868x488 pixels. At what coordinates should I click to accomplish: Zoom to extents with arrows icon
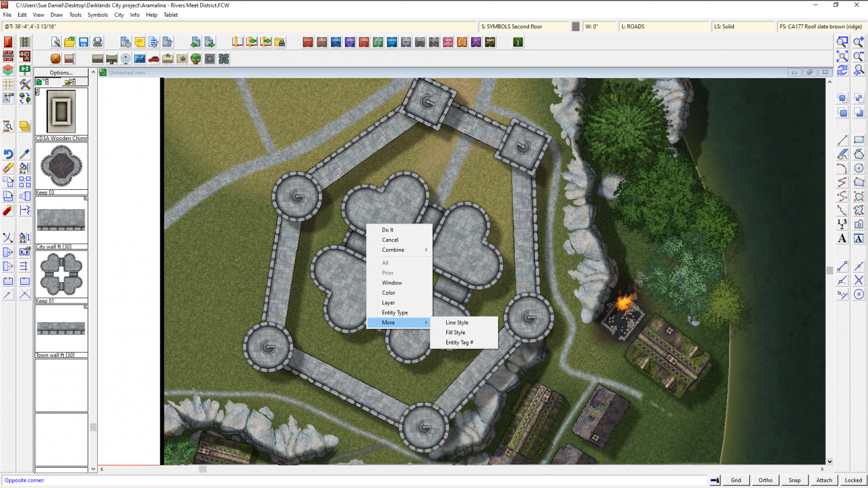[x=842, y=56]
